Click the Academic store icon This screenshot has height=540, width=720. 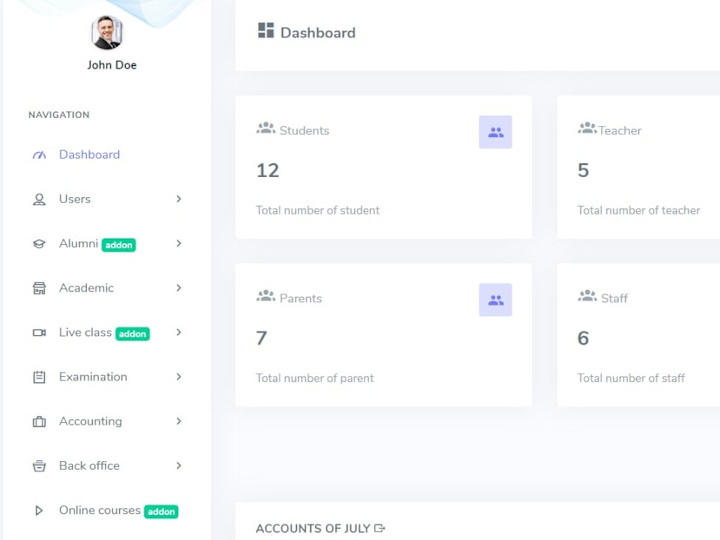point(39,288)
